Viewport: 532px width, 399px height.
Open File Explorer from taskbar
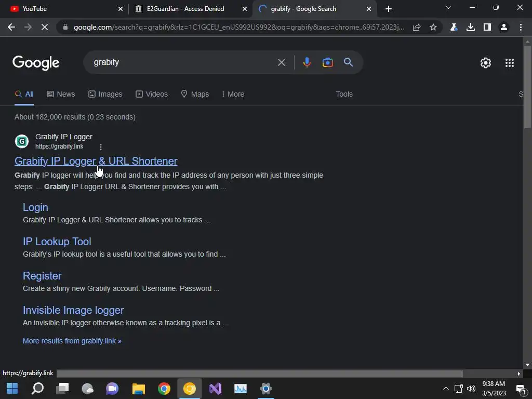138,389
